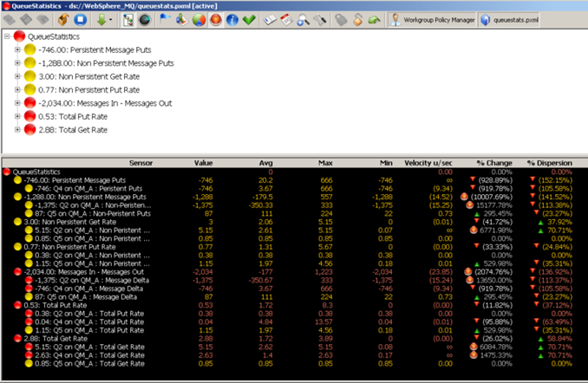Select table row '-746: Q4 on QM_A : Message Delta'

[x=294, y=289]
